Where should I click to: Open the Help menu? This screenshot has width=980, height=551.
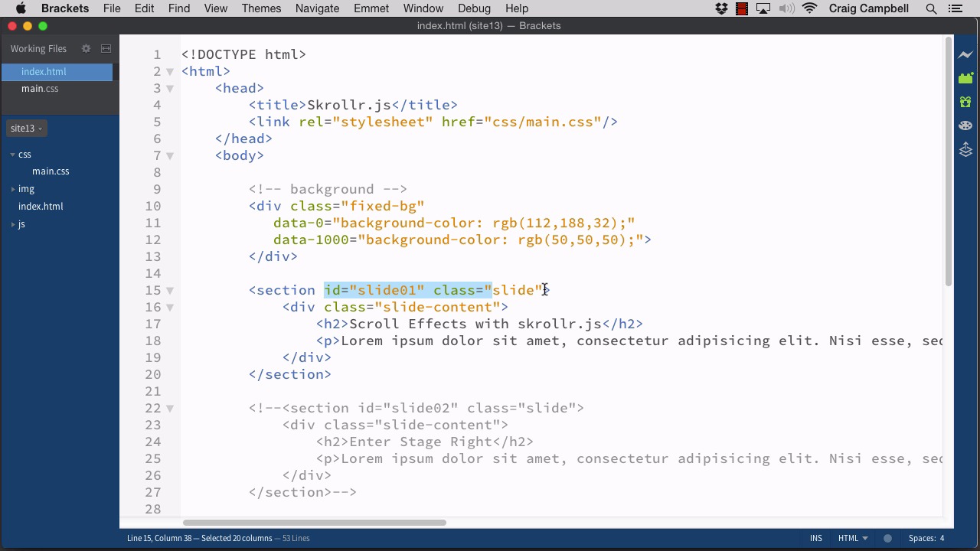(x=517, y=8)
